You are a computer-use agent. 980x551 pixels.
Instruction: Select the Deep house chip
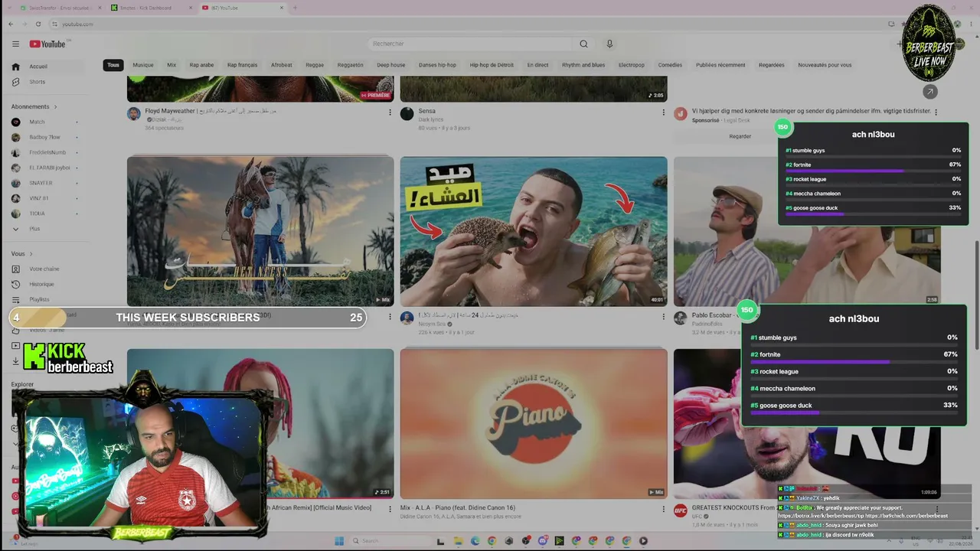click(x=391, y=65)
